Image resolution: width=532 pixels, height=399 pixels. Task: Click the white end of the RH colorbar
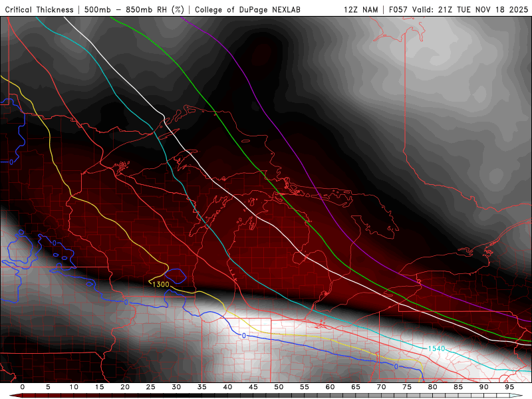click(516, 396)
